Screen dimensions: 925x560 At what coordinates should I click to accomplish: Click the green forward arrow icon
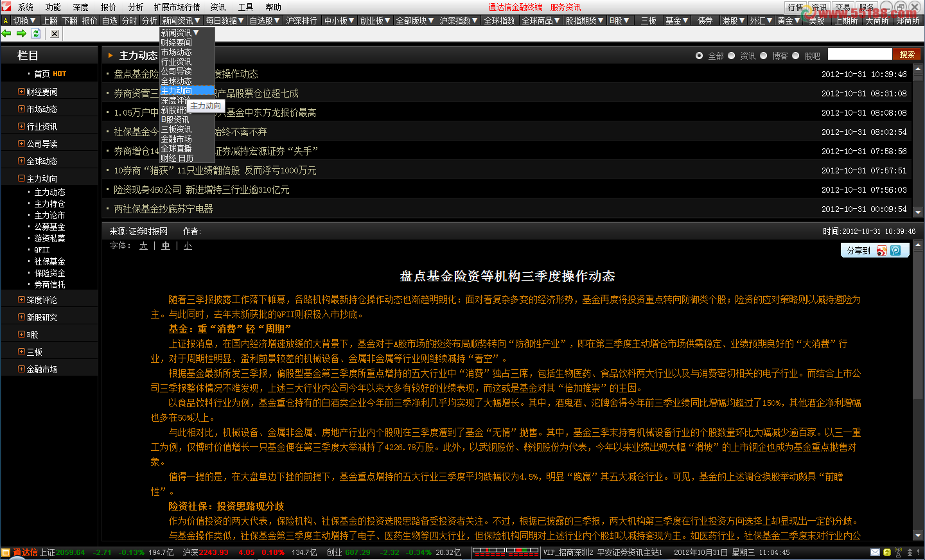pos(21,33)
